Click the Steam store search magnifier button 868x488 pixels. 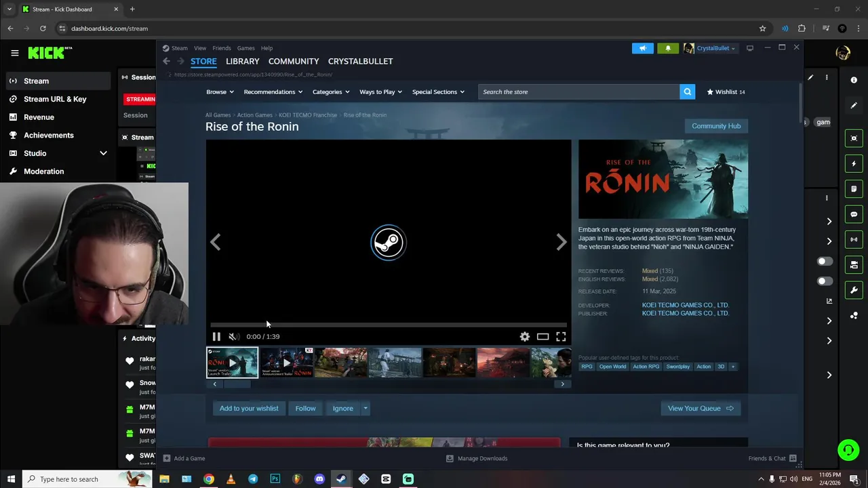point(687,91)
